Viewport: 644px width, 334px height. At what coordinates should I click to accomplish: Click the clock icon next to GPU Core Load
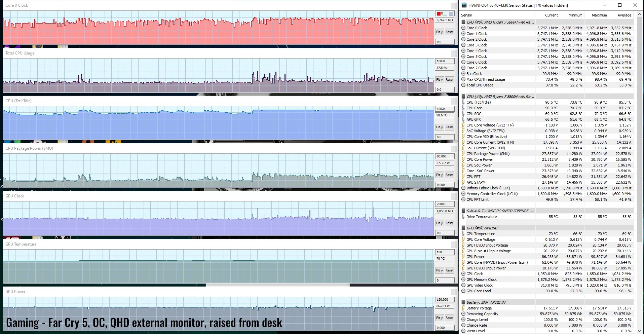(x=463, y=291)
